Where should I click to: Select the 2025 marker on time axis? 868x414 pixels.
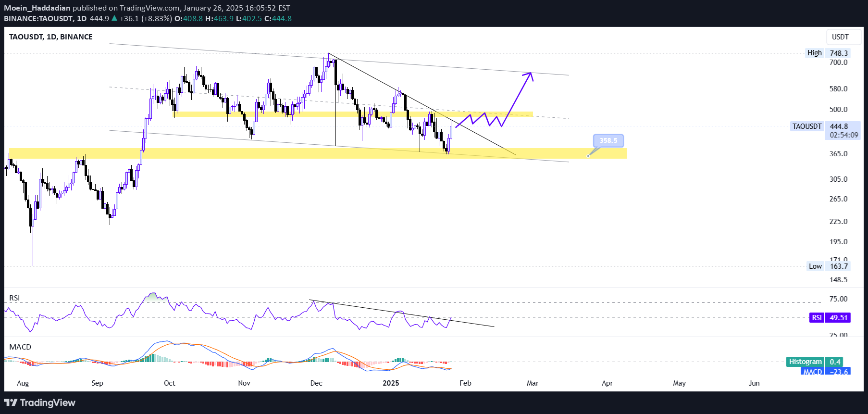(x=391, y=383)
